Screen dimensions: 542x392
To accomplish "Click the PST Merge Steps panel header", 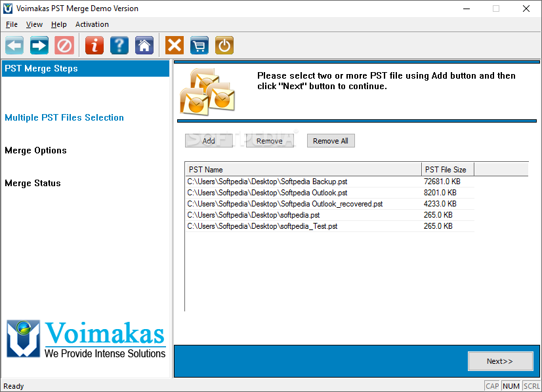I will pos(85,68).
